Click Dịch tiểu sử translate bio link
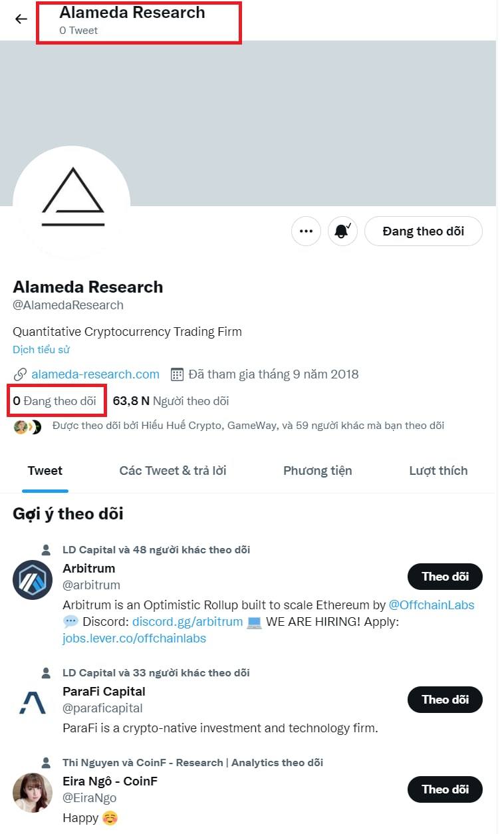This screenshot has width=504, height=834. coord(41,349)
